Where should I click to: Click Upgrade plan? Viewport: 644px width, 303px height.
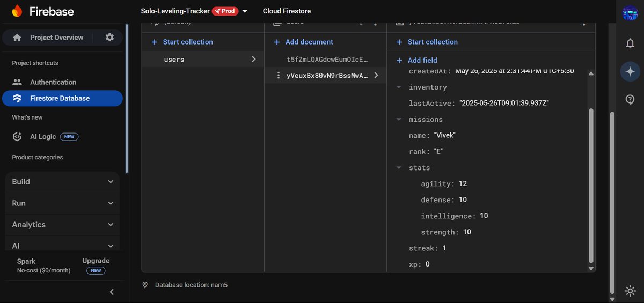[x=96, y=261]
